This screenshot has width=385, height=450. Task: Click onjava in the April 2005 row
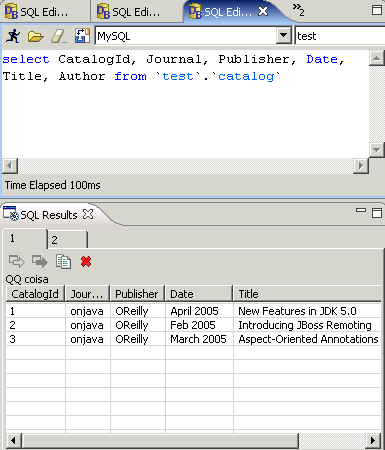pyautogui.click(x=87, y=311)
